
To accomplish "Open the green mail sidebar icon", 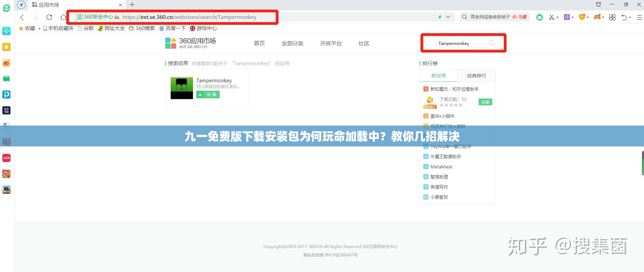I will pos(6,79).
